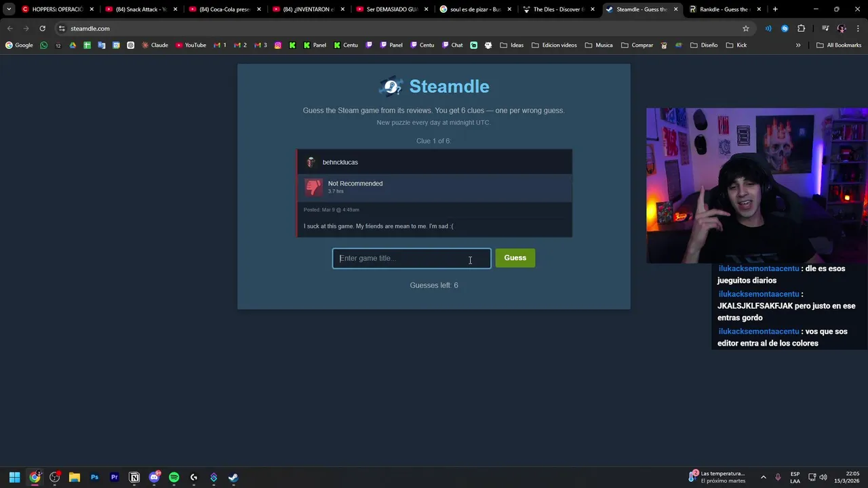The height and width of the screenshot is (488, 868).
Task: Switch to The Dles - Discover tab
Action: tap(559, 9)
